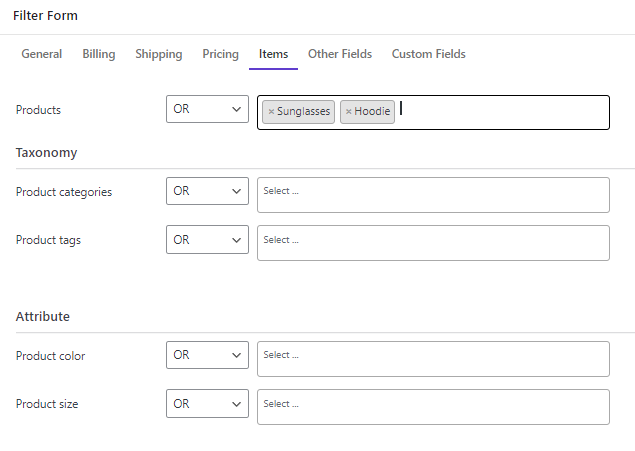635x451 pixels.
Task: Switch to Other Fields tab
Action: coord(340,54)
